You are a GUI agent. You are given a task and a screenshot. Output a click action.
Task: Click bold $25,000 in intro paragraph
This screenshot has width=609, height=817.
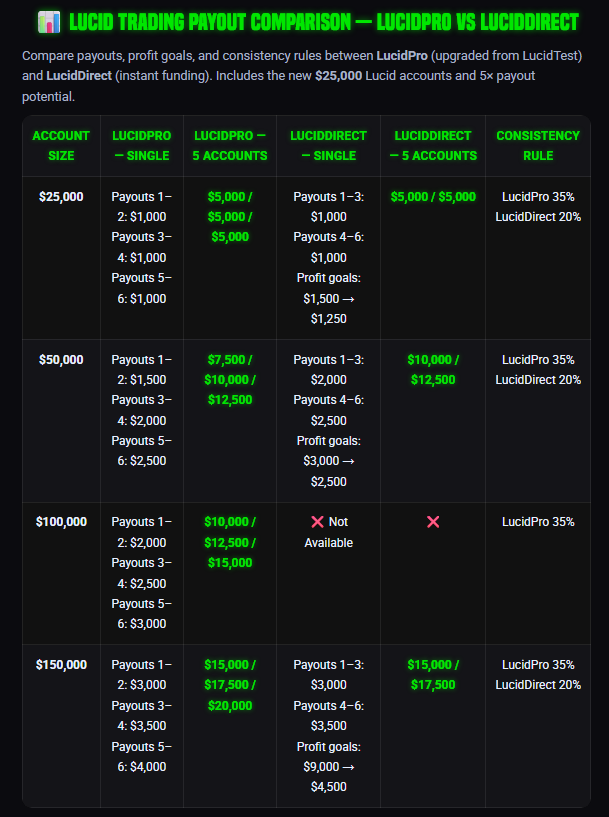[x=338, y=76]
